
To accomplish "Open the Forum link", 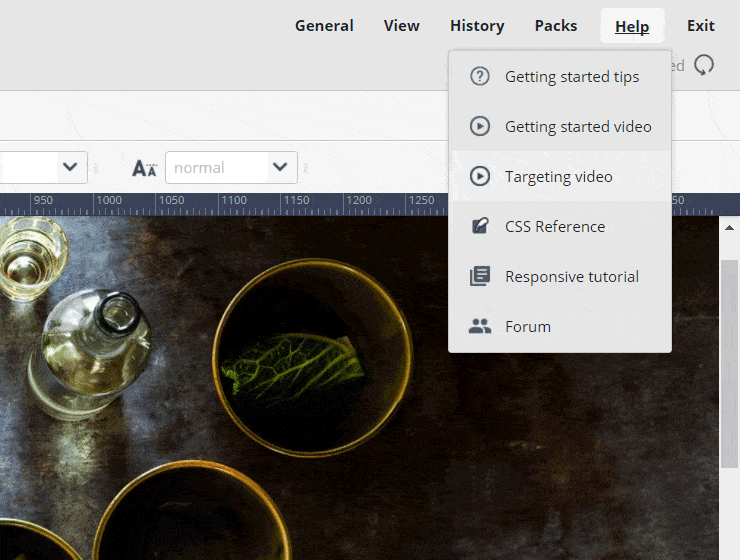I will pos(528,326).
